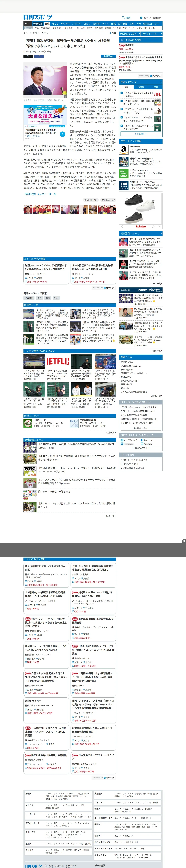Select the サッカー tab in the navigation
The width and height of the screenshot is (186, 868).
(x=65, y=24)
